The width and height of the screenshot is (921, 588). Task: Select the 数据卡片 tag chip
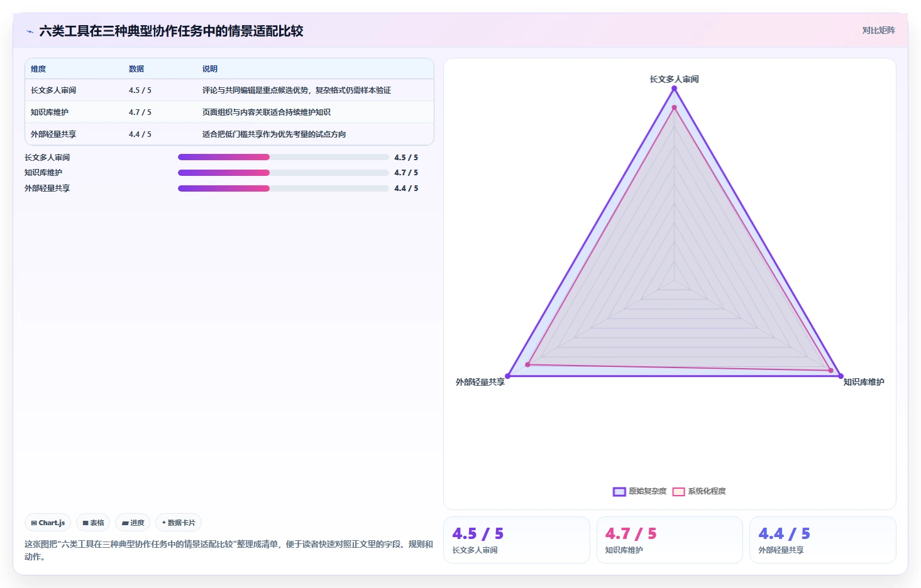(179, 523)
